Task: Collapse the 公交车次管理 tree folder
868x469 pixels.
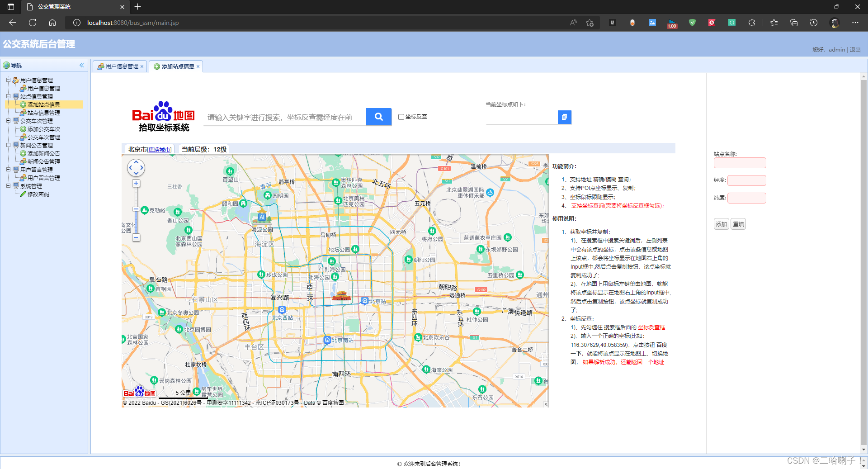Action: (8, 121)
